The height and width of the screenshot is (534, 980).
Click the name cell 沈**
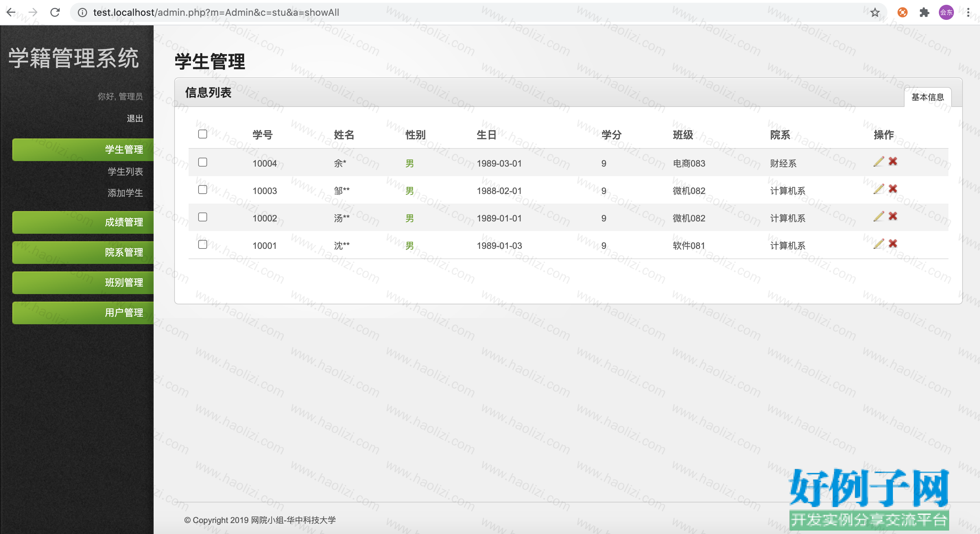[342, 246]
